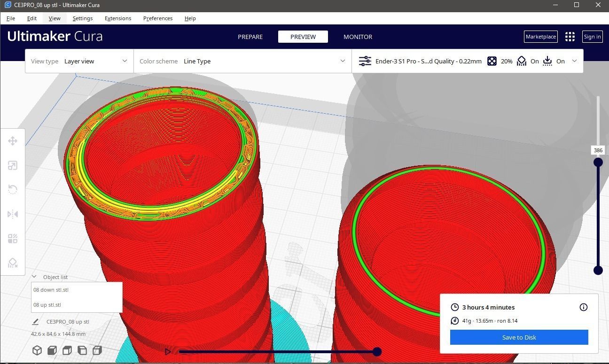Click dimensions text 42.6 x 84.6 x 144.8 mm
This screenshot has width=609, height=364.
point(58,334)
